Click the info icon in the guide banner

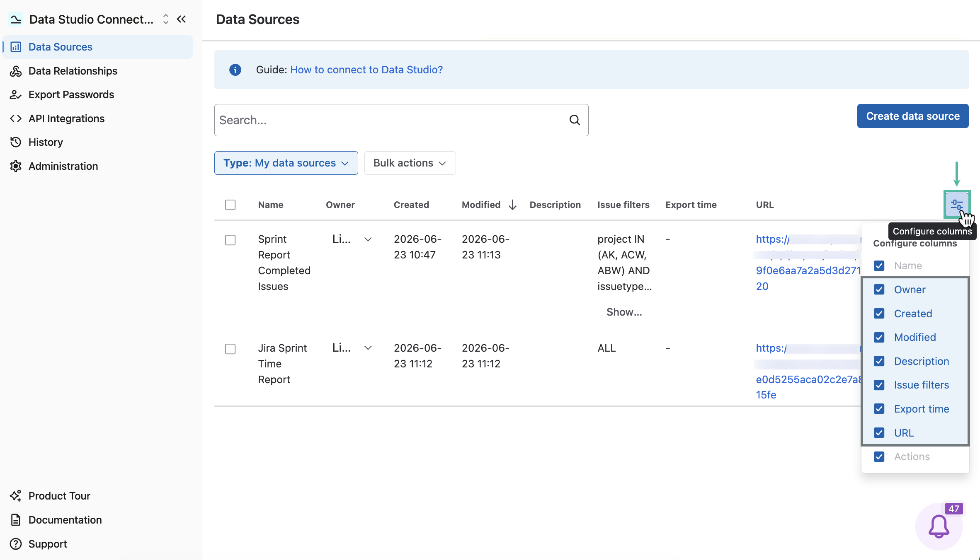point(235,70)
